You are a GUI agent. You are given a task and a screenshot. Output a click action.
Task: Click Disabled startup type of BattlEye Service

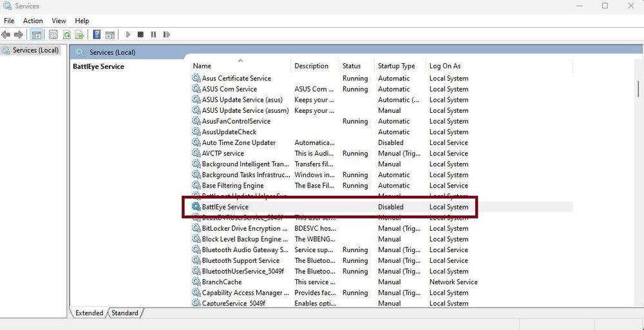[391, 207]
